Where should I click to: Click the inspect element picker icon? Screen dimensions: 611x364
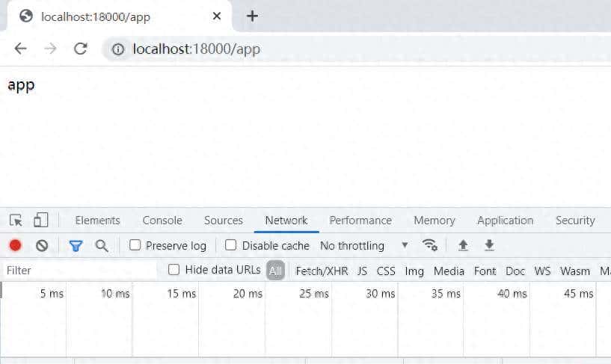pyautogui.click(x=16, y=220)
